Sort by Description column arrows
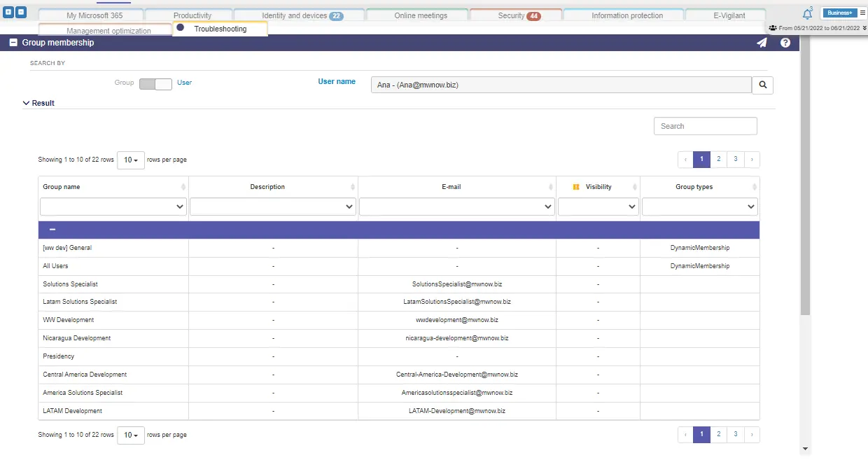Viewport: 868px width, 474px height. point(353,187)
